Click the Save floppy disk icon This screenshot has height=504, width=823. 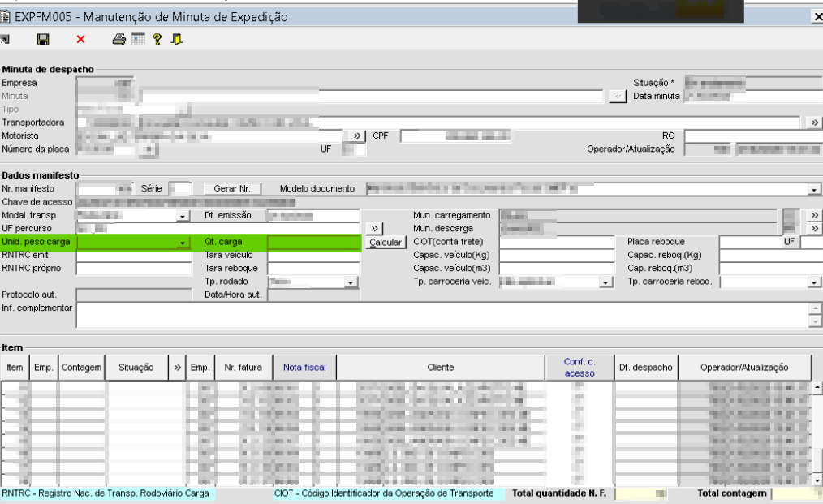click(43, 40)
